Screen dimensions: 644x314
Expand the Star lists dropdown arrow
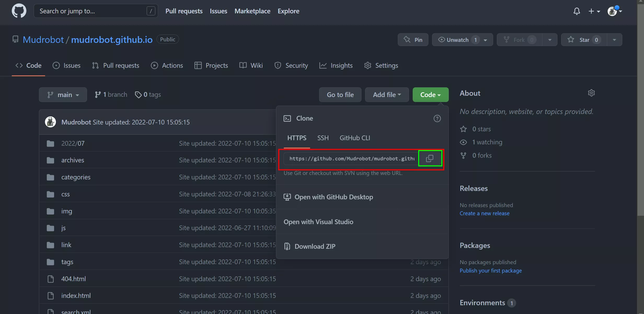[614, 40]
